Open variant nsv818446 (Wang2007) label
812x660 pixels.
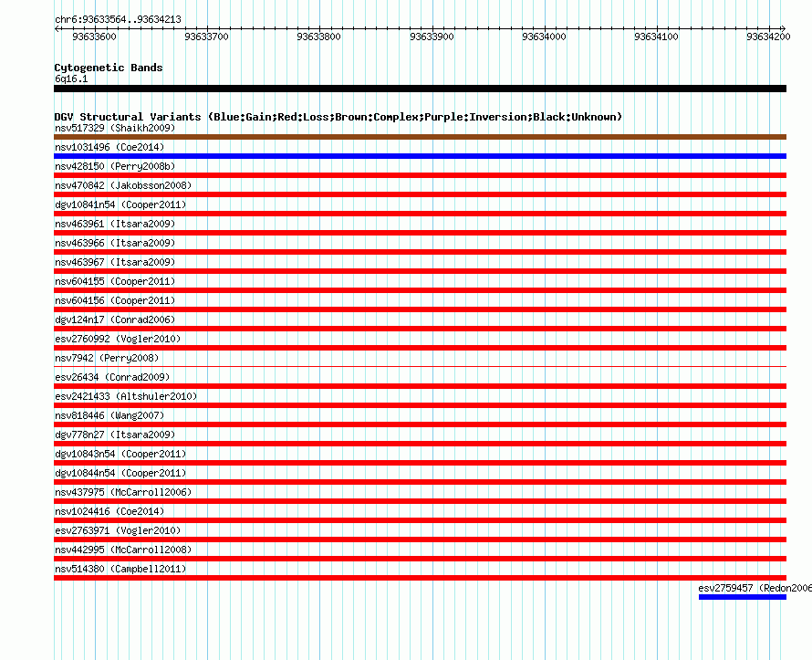(x=109, y=415)
